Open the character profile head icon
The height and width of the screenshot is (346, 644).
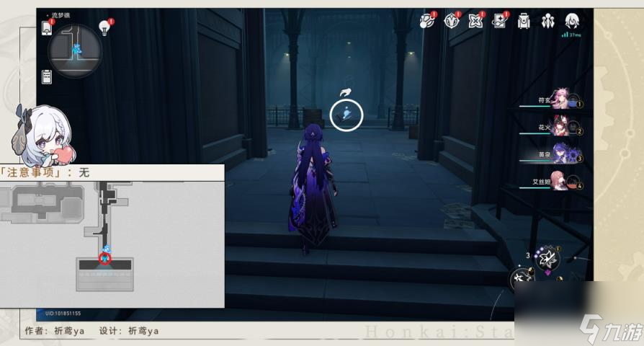coord(572,20)
